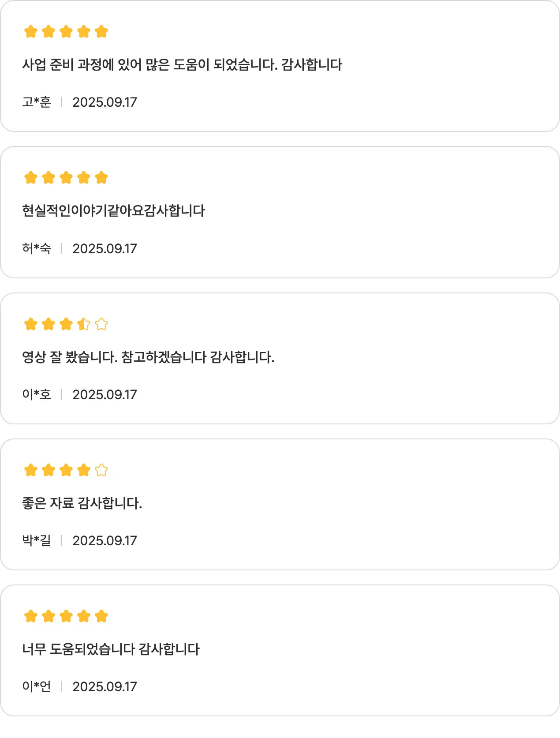
Task: Click the first star of 고*훈's review
Action: click(31, 32)
